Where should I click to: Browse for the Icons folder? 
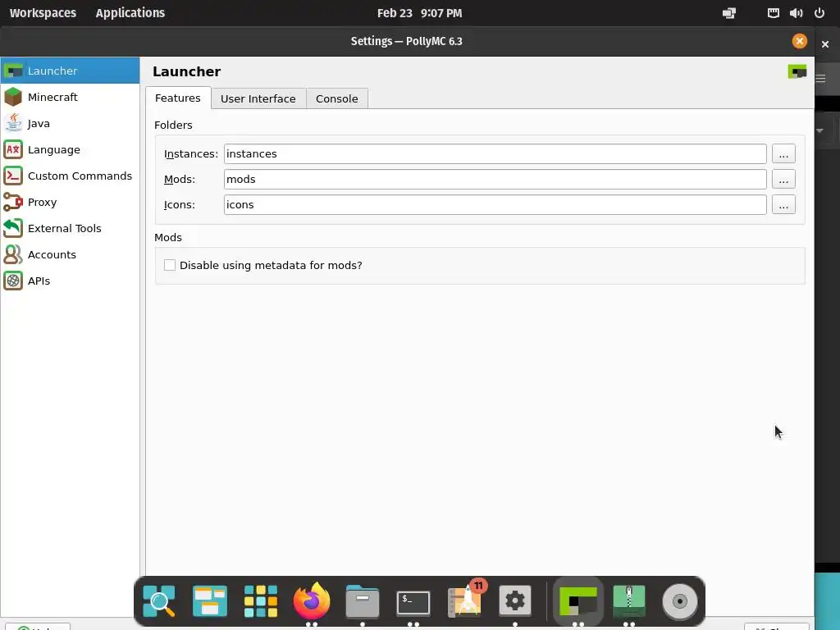(x=783, y=204)
